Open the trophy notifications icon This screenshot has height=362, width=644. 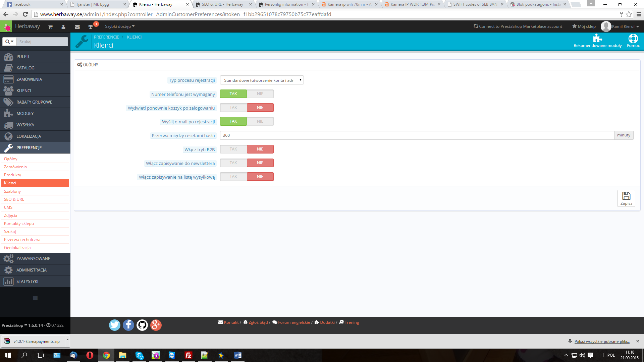point(91,27)
